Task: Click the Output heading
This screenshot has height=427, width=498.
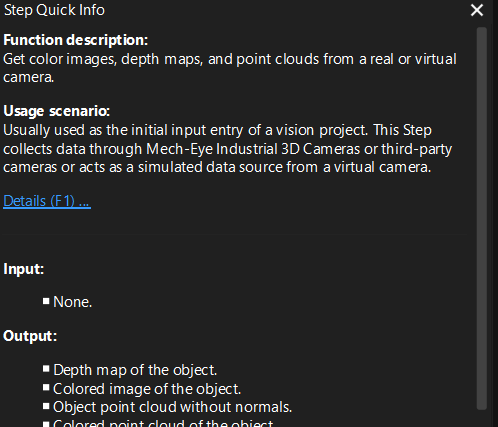Action: point(30,336)
